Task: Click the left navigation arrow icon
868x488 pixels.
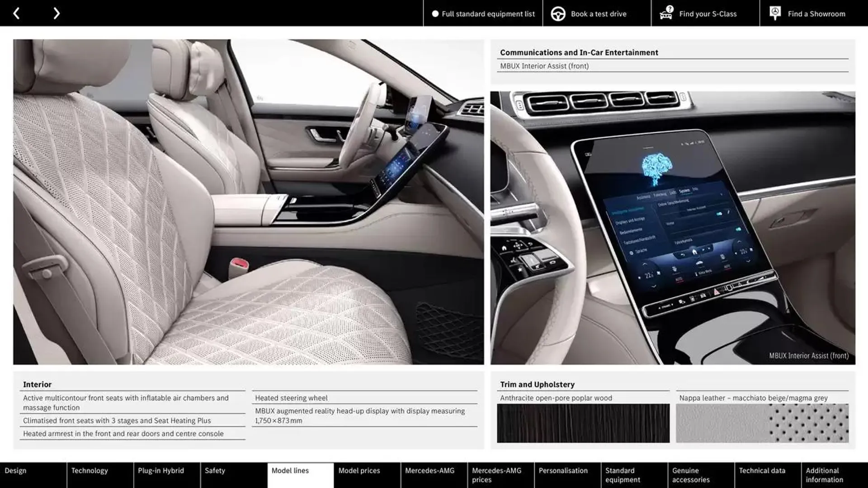Action: [17, 13]
